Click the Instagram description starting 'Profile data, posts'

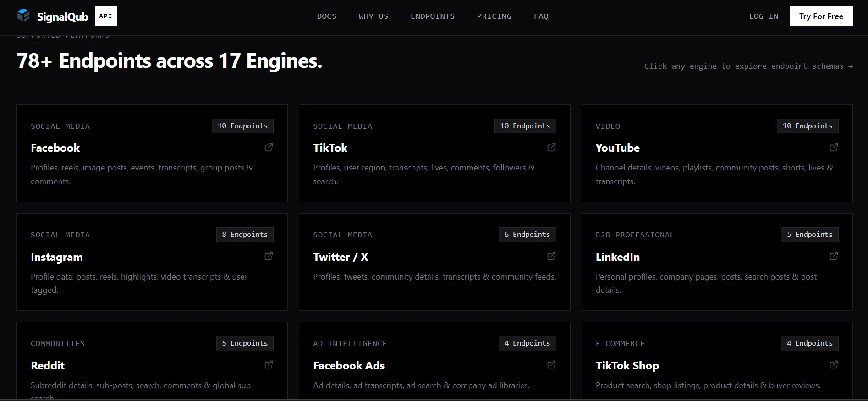139,283
